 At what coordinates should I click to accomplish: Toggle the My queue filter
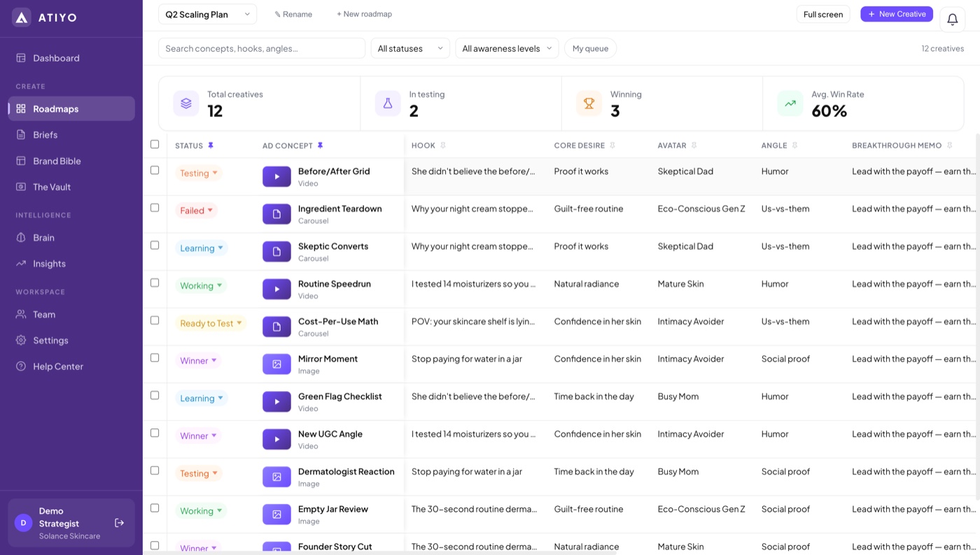(x=590, y=48)
